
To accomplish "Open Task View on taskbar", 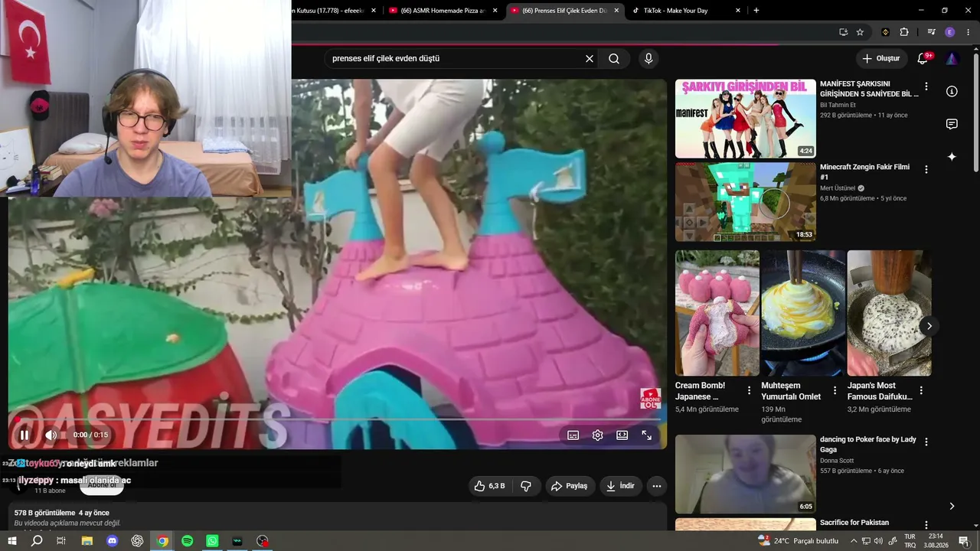I will (x=61, y=541).
